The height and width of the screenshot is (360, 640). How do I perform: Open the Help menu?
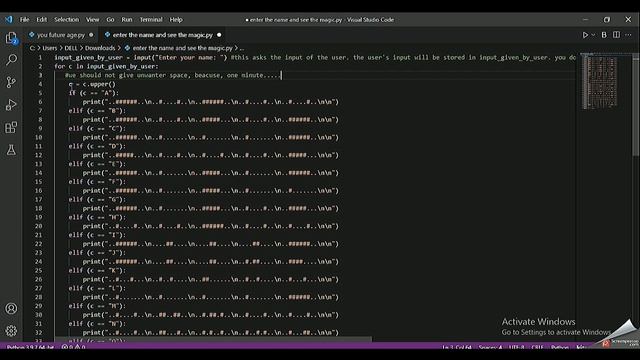(176, 20)
